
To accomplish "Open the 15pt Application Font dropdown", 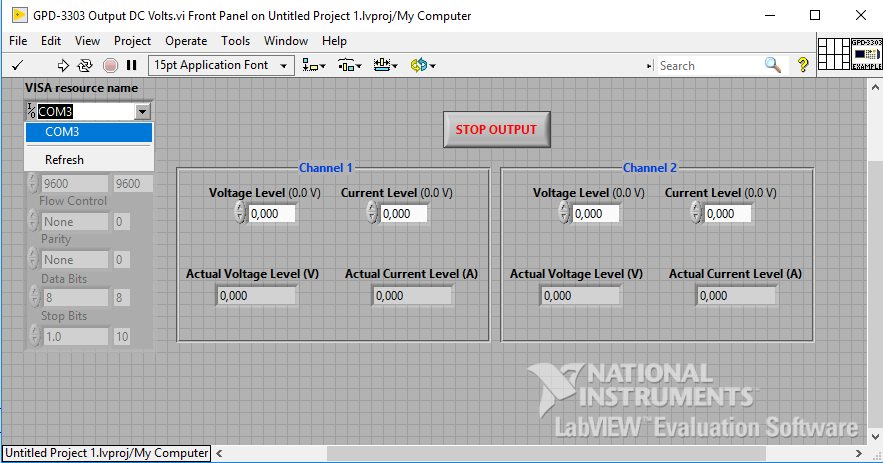I will tap(221, 65).
